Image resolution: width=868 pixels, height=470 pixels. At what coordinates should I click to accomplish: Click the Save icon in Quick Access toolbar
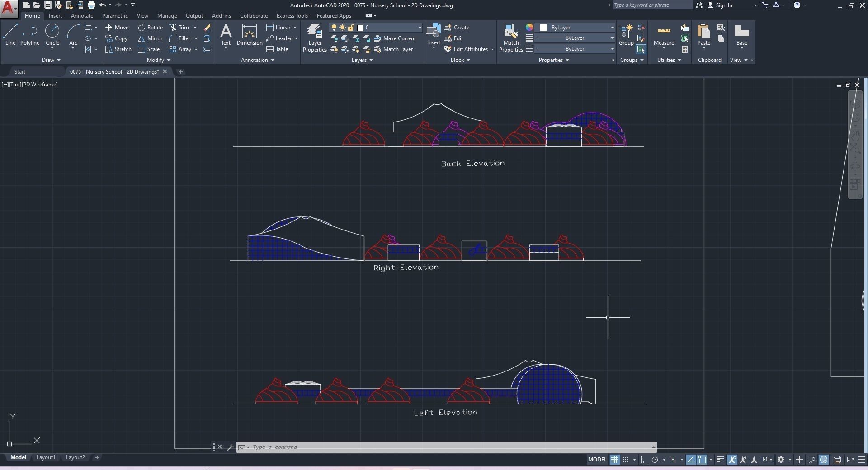(x=47, y=5)
